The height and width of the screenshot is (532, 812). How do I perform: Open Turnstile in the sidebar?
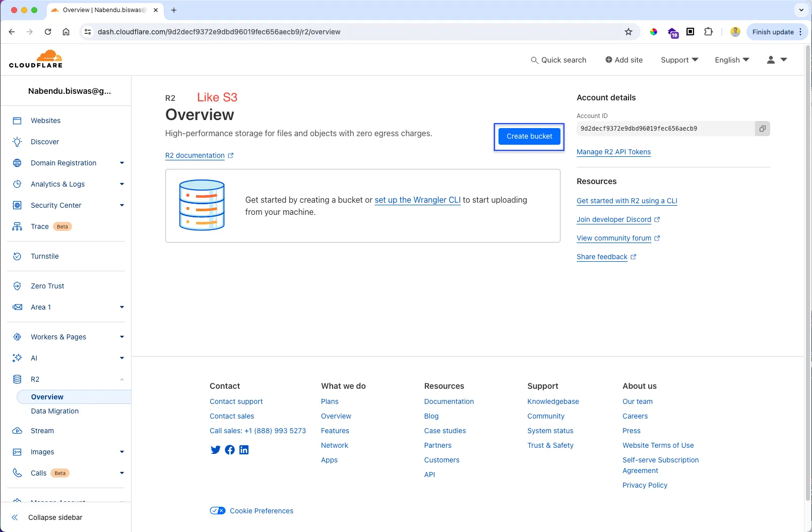pyautogui.click(x=45, y=256)
